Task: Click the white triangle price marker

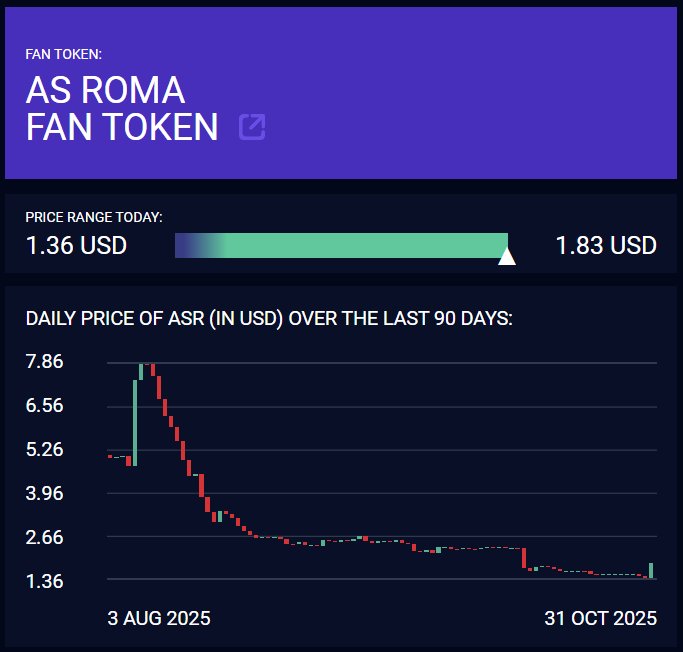Action: point(507,257)
